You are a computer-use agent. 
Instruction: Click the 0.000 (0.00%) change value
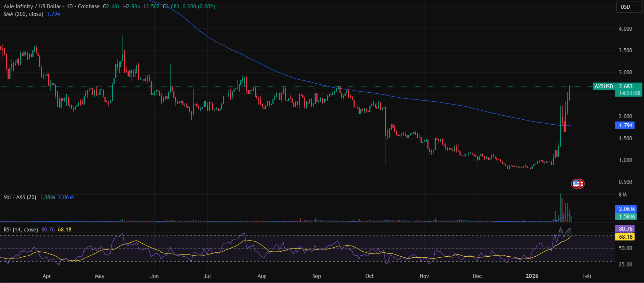pyautogui.click(x=199, y=6)
